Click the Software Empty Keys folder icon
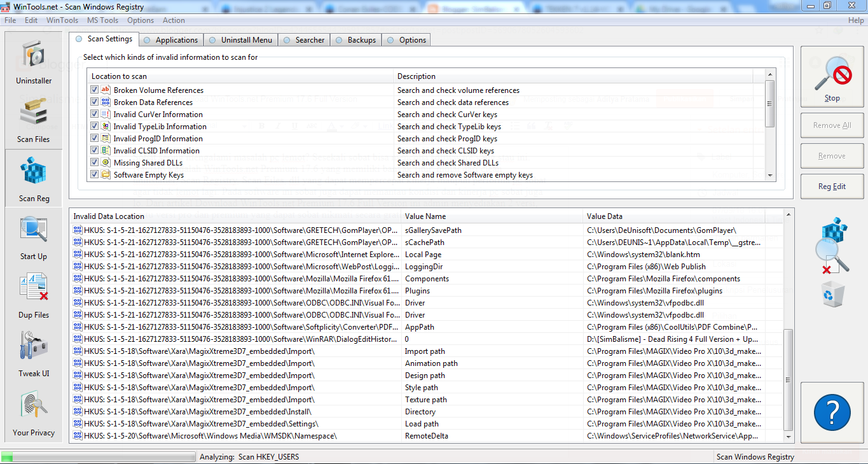 [x=106, y=174]
